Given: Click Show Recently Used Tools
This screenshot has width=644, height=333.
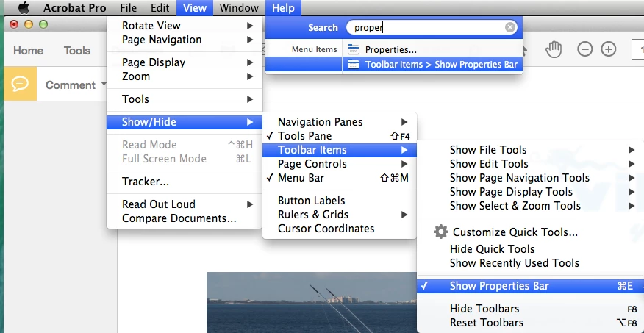Looking at the screenshot, I should click(530, 263).
